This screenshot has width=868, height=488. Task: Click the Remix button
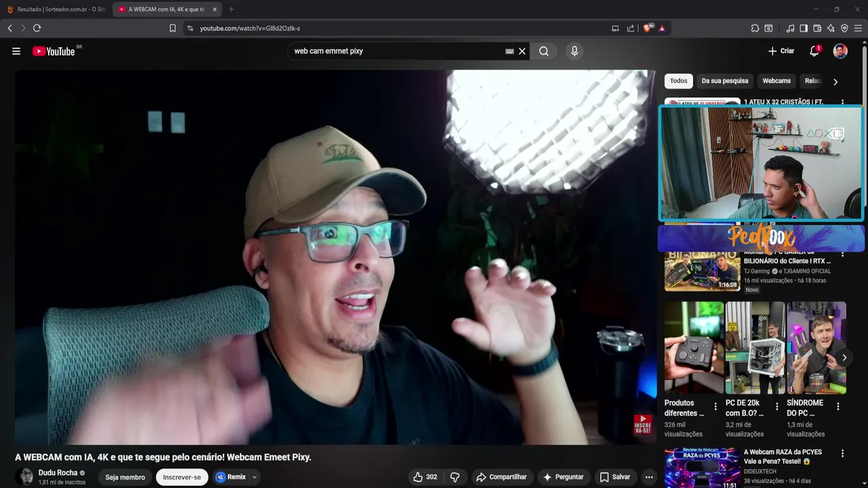[x=231, y=477]
